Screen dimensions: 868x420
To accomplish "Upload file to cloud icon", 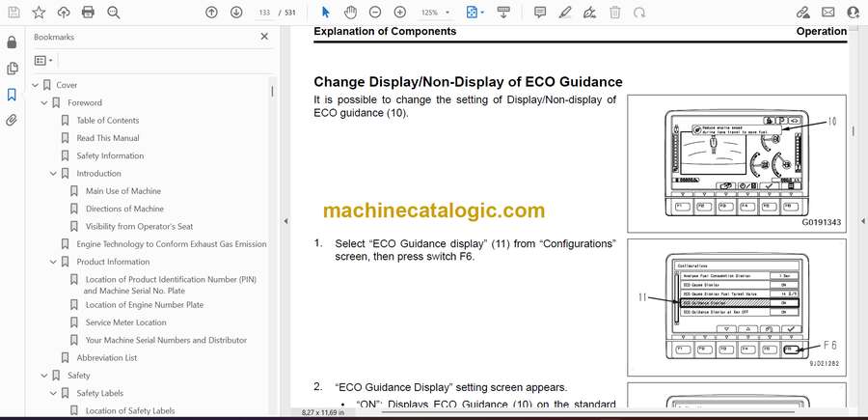I will pyautogui.click(x=64, y=13).
